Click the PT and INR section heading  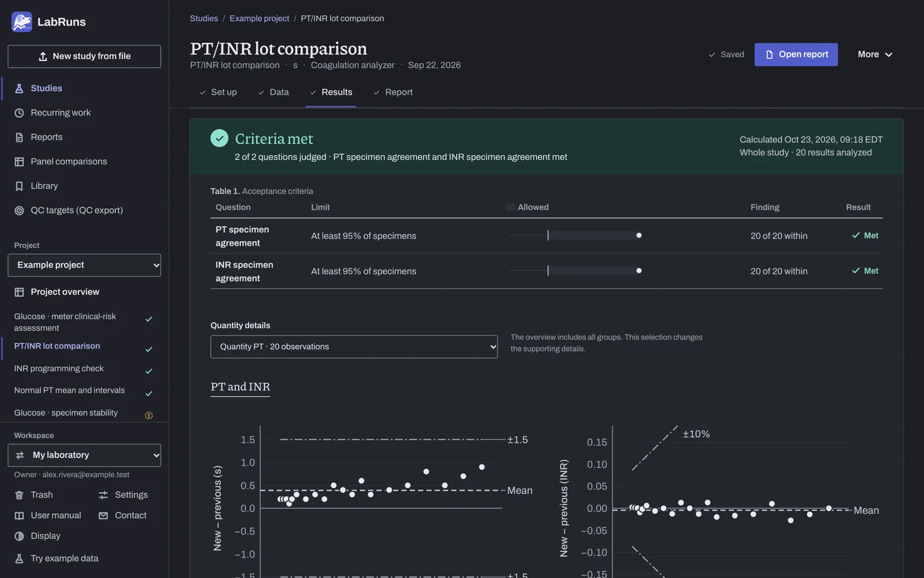[240, 387]
